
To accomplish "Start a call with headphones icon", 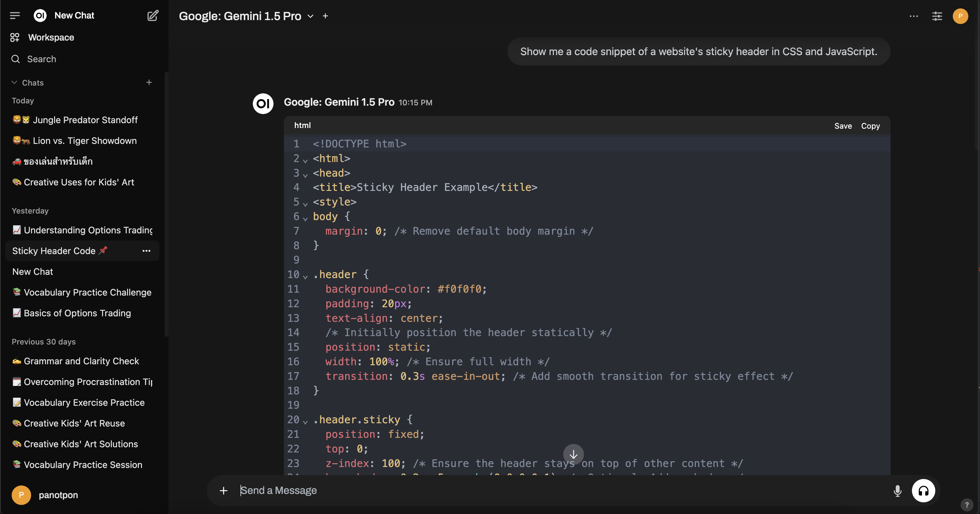I will point(923,491).
